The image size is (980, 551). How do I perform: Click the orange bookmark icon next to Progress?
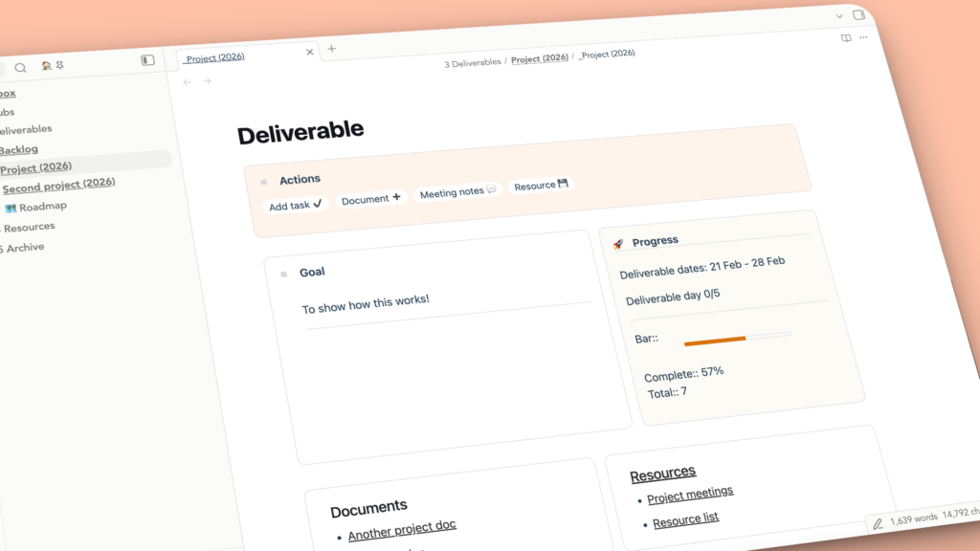[617, 243]
